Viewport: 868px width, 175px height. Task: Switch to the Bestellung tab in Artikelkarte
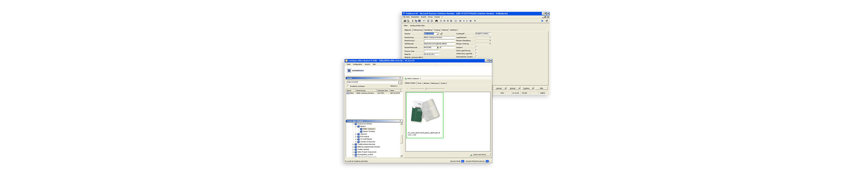(x=428, y=30)
